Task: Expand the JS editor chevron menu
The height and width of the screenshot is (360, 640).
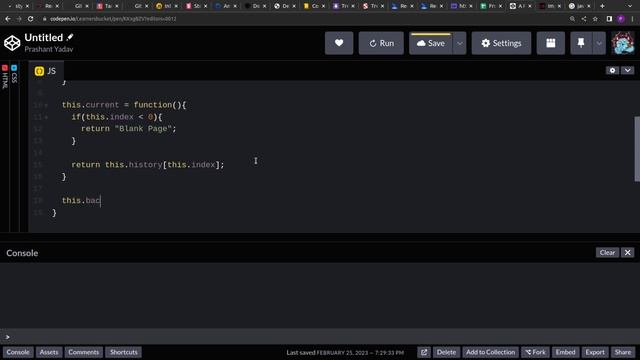Action: click(x=627, y=70)
